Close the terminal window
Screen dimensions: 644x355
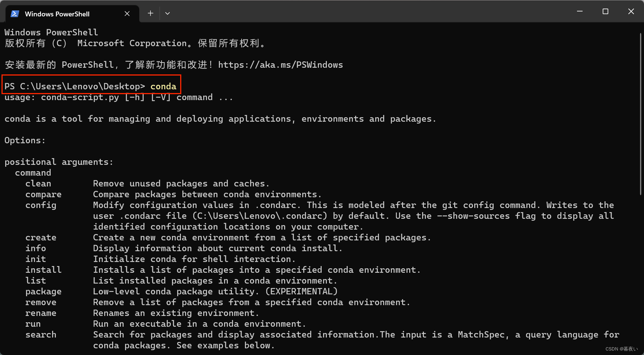coord(631,12)
